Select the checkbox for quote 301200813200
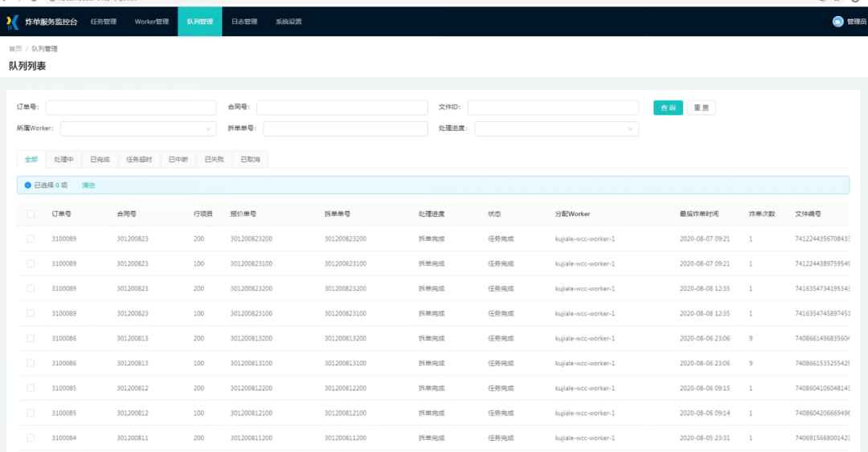This screenshot has width=868, height=452. (31, 338)
